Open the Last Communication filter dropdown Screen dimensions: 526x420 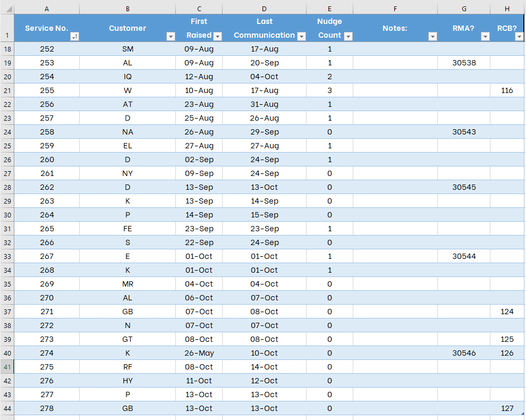coord(302,37)
